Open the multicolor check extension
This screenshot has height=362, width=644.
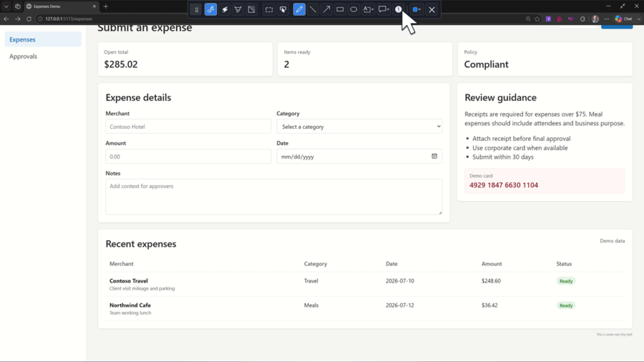click(571, 19)
